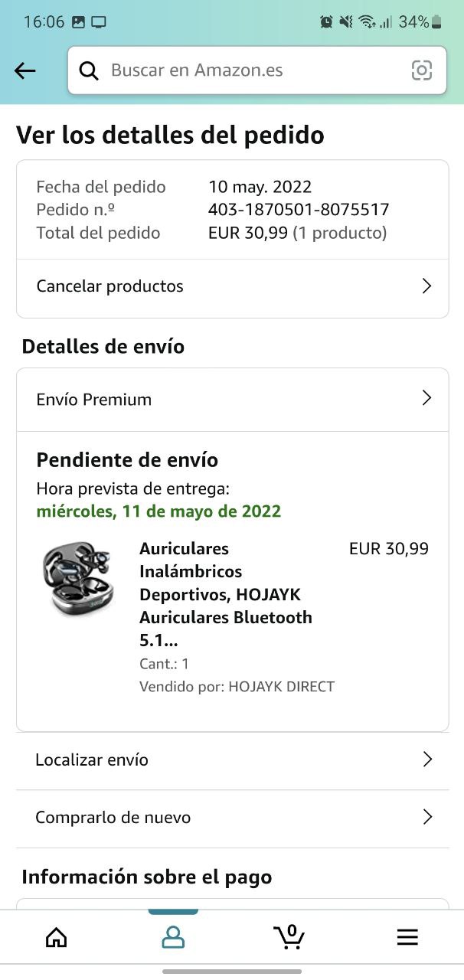Focus the Buscar en Amazon.es search field
This screenshot has width=464, height=980.
(257, 71)
